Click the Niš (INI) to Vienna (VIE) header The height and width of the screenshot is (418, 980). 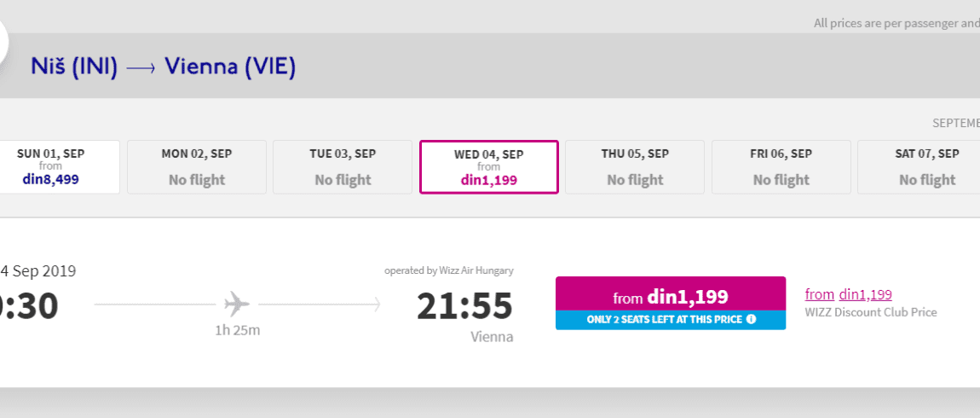pyautogui.click(x=163, y=67)
